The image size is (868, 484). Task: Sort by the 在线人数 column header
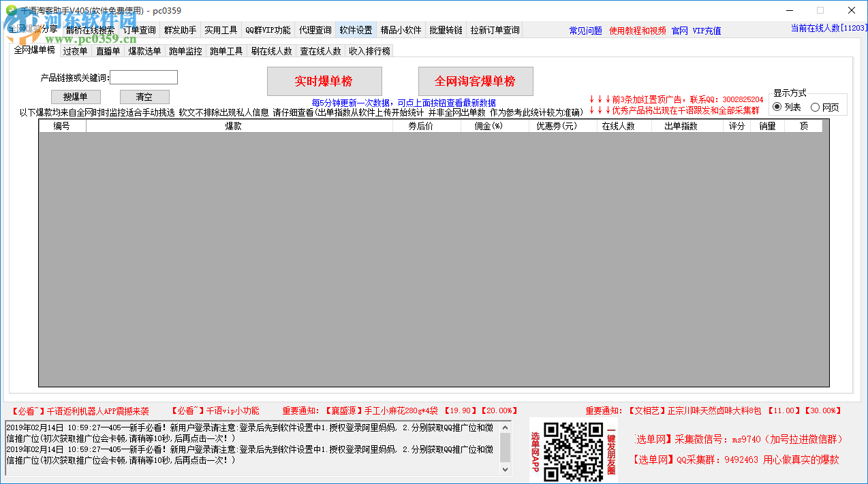pos(624,126)
